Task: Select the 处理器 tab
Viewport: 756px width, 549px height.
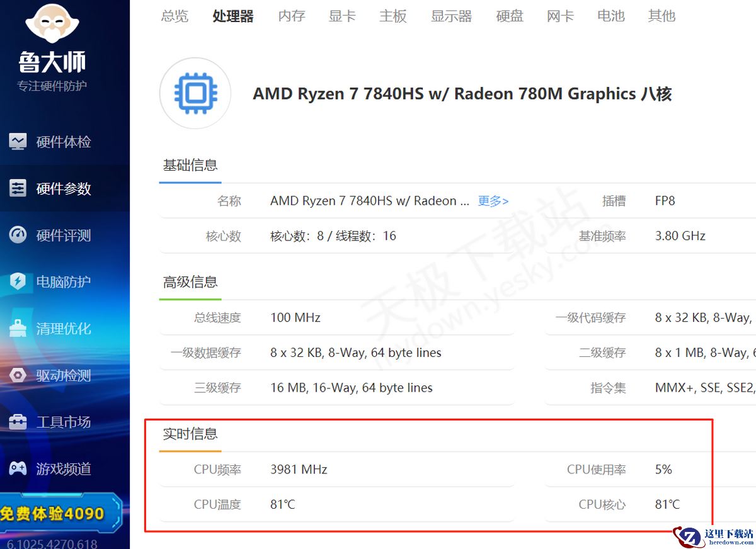Action: pyautogui.click(x=233, y=16)
